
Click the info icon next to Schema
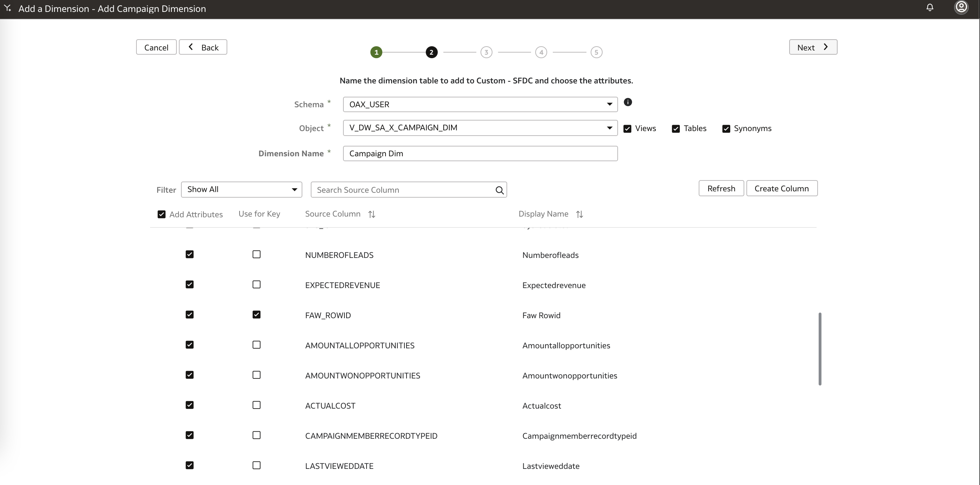click(x=628, y=102)
